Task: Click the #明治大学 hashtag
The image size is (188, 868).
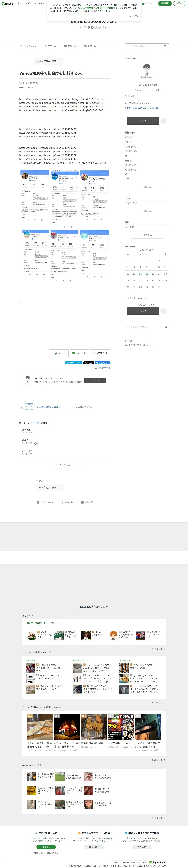Action: pos(153,108)
